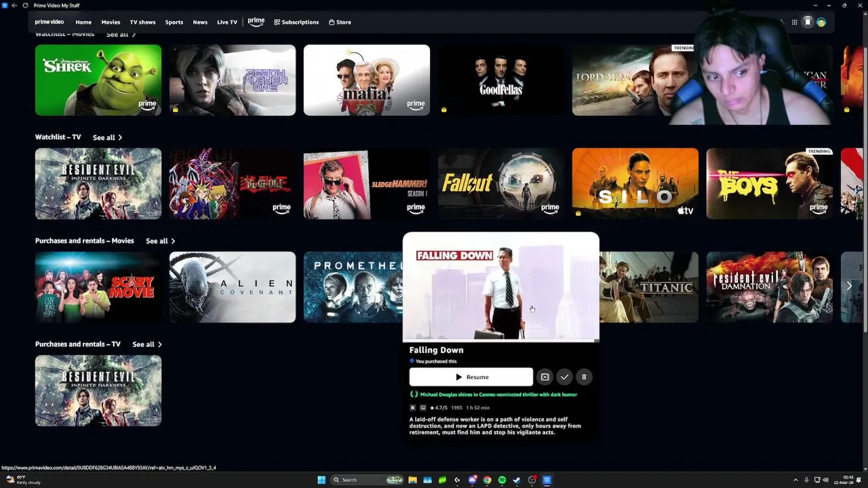
Task: Expand Watchlist – Movies See all
Action: pos(121,34)
